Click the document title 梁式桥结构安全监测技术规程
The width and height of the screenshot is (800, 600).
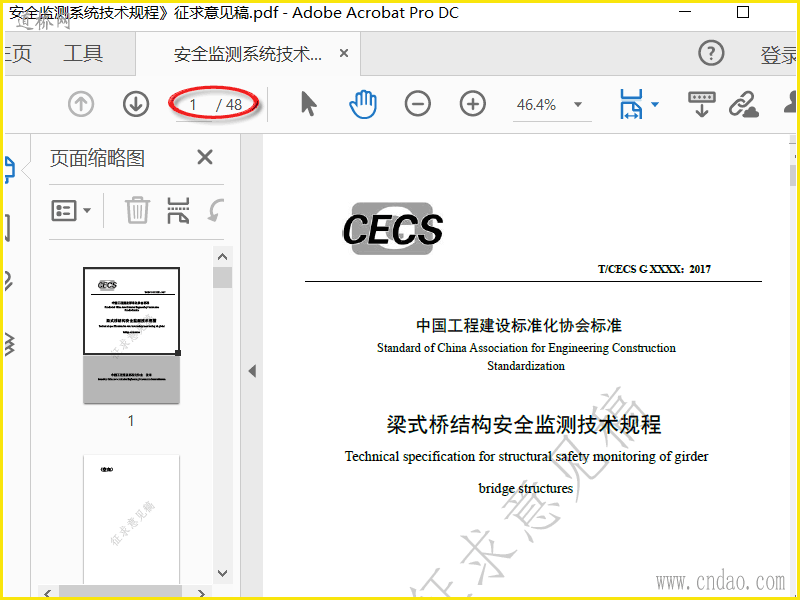[x=523, y=424]
